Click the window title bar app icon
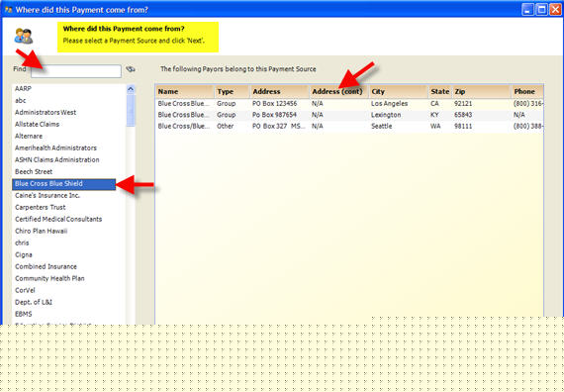Image resolution: width=564 pixels, height=392 pixels. (x=8, y=10)
